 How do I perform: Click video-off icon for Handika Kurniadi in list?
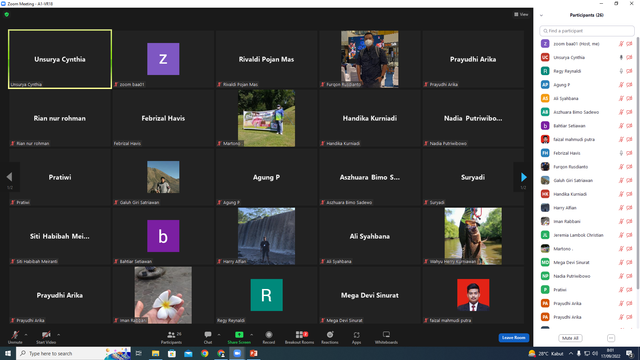pyautogui.click(x=629, y=194)
